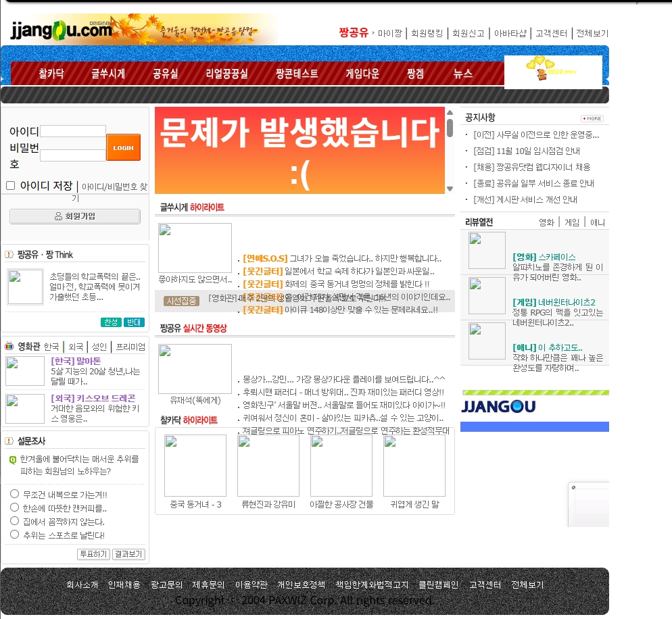Click the film icon next to 영화관

click(7, 346)
